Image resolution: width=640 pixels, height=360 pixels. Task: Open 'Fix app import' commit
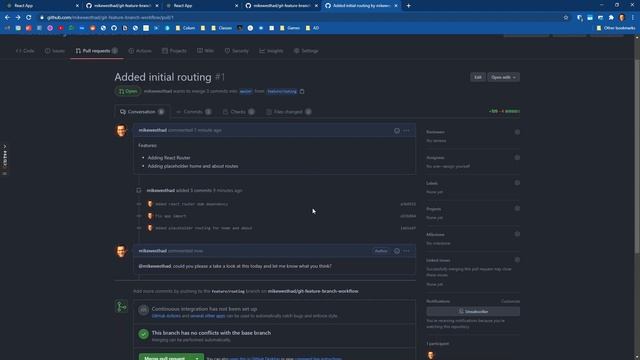pos(171,216)
